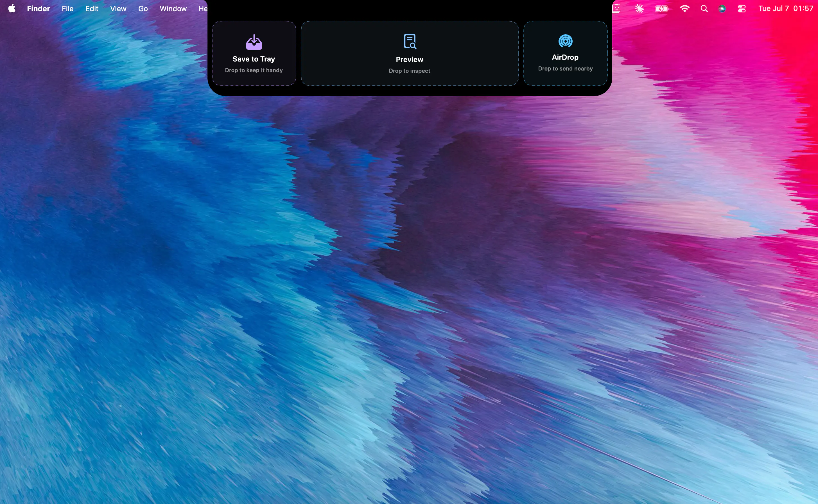Open the asterisk-shaped menu bar icon
Screen dimensions: 818x504
639,9
